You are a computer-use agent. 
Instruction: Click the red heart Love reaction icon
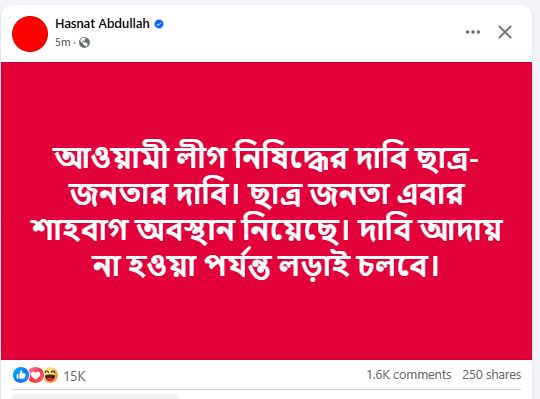point(35,375)
